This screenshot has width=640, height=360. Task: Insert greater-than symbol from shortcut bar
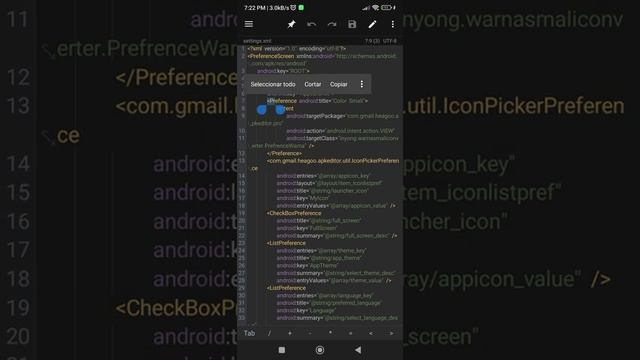pos(391,333)
